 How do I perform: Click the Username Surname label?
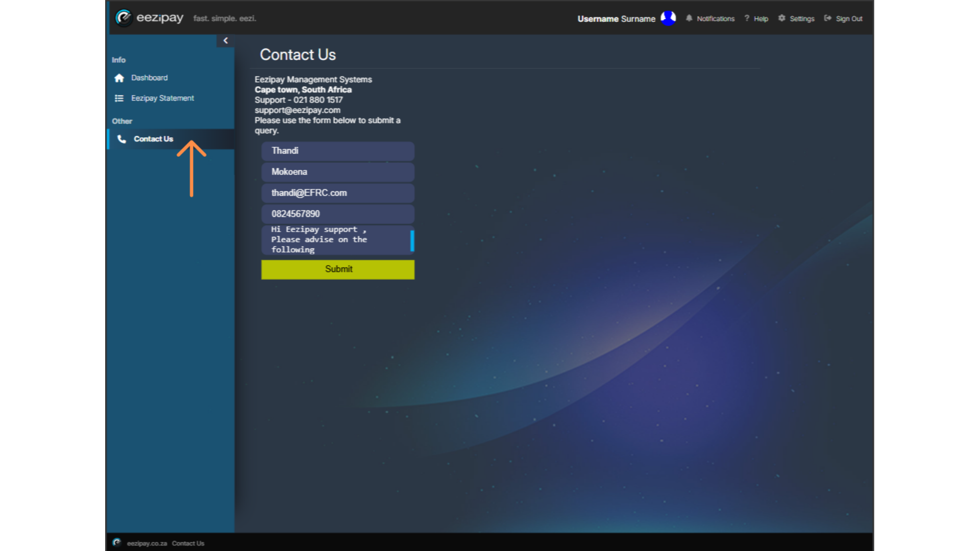pyautogui.click(x=616, y=19)
